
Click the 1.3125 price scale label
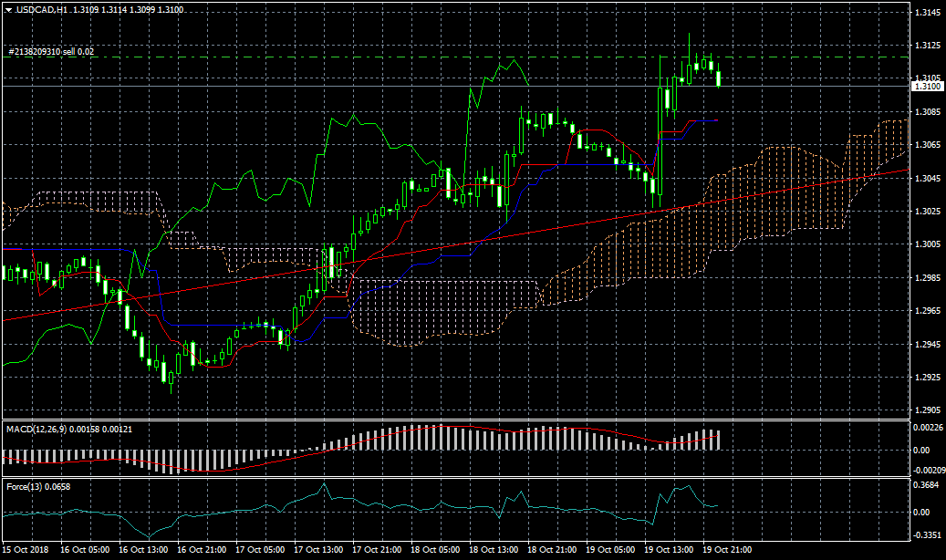point(926,46)
